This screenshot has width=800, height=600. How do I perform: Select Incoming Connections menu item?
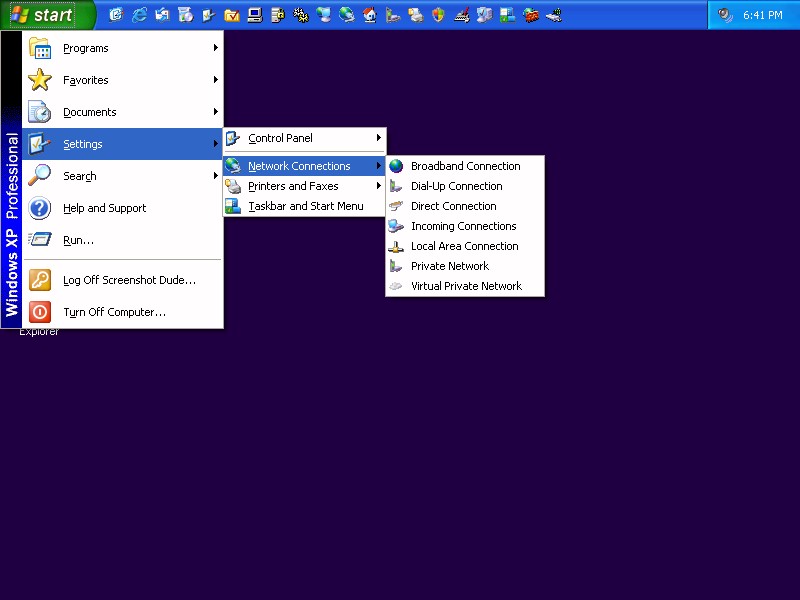coord(463,226)
